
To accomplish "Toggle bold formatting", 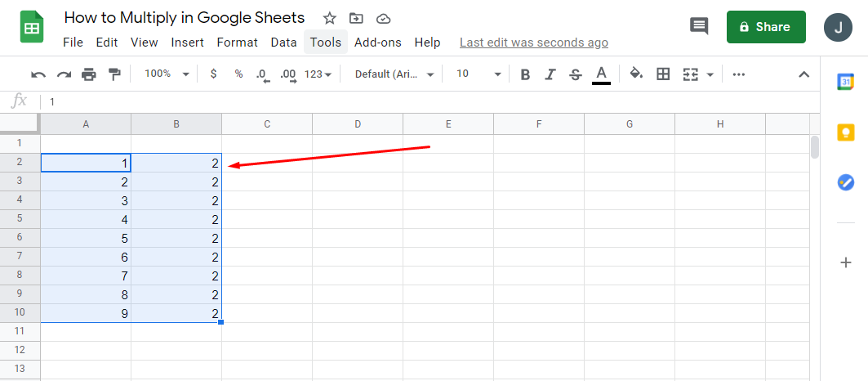I will (525, 74).
